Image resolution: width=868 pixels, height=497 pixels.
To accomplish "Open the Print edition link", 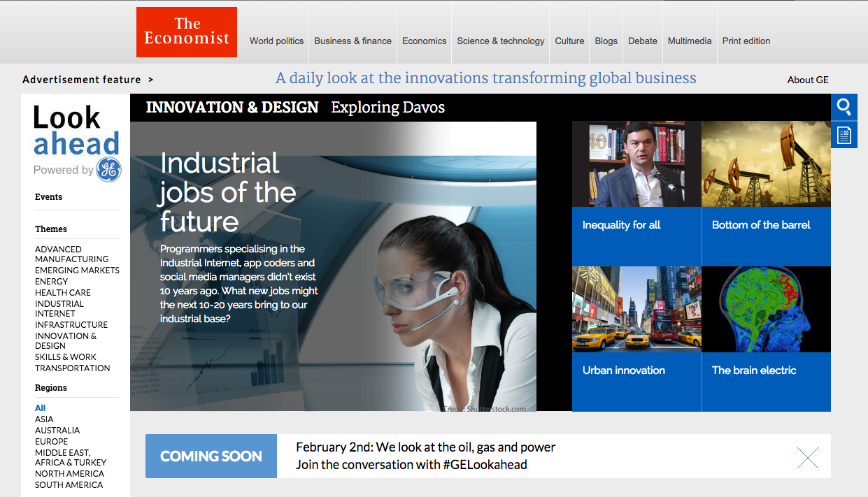I will 746,41.
